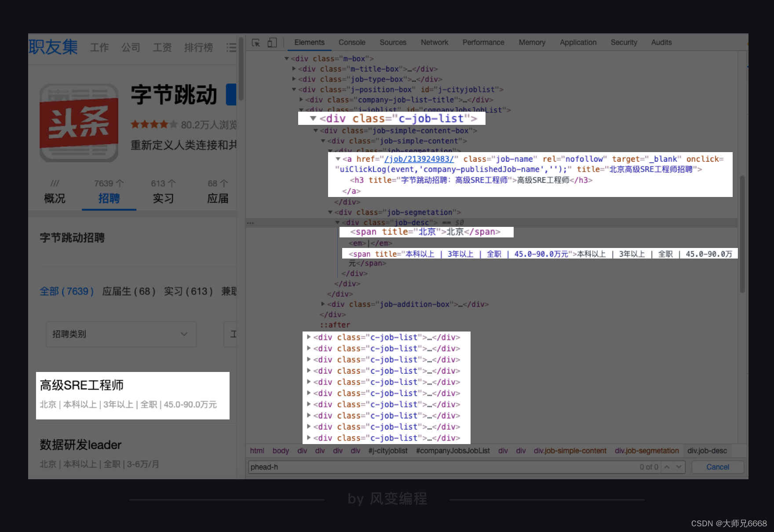Viewport: 774px width, 532px height.
Task: Switch to the Memory tab
Action: [532, 43]
